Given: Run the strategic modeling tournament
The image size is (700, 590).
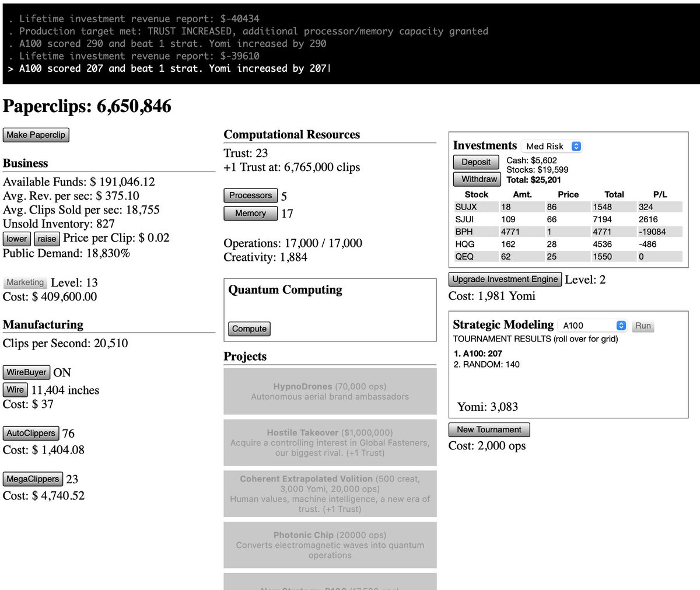Looking at the screenshot, I should pyautogui.click(x=643, y=326).
